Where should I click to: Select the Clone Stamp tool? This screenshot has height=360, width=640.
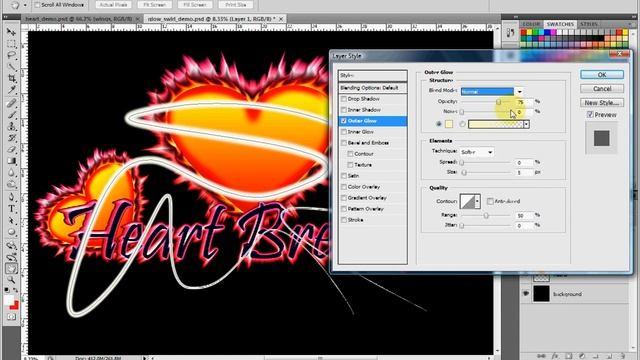click(11, 126)
